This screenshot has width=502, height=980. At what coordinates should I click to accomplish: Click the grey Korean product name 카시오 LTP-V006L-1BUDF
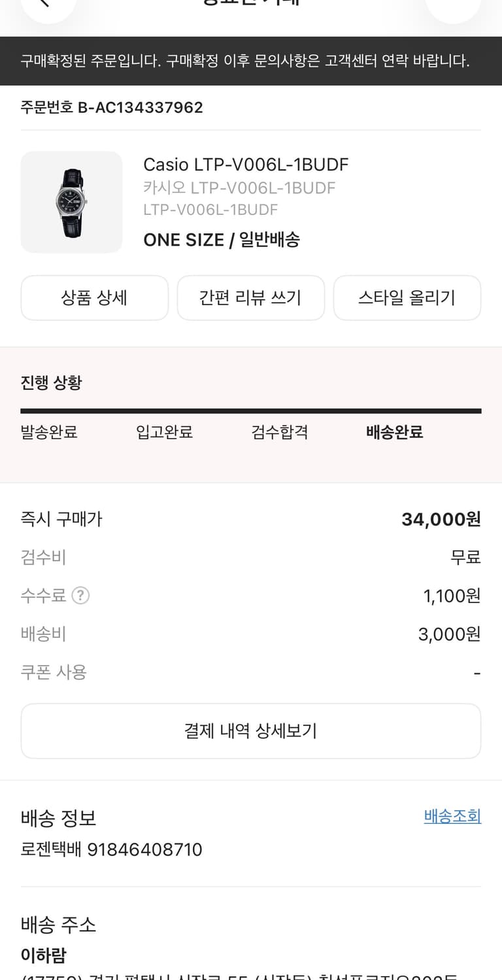[x=239, y=188]
